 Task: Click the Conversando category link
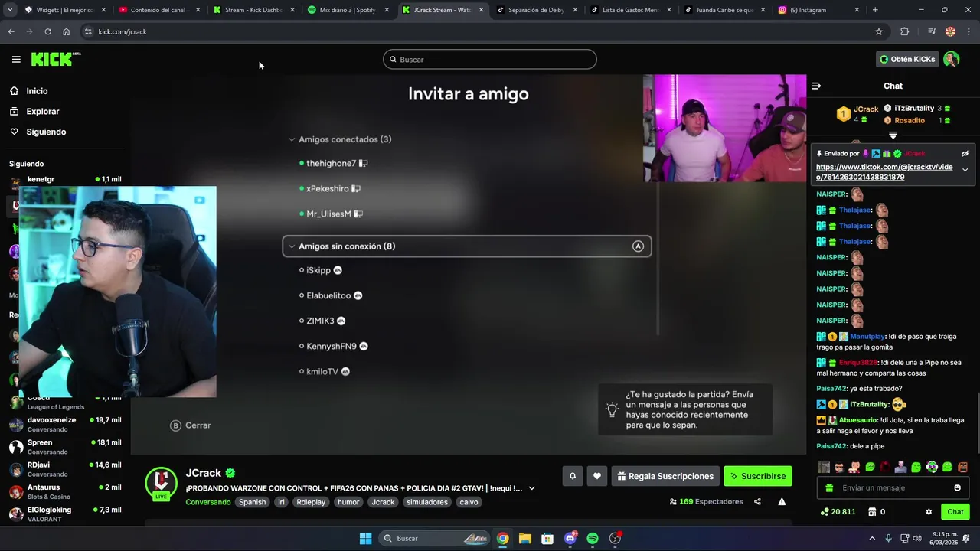coord(208,502)
